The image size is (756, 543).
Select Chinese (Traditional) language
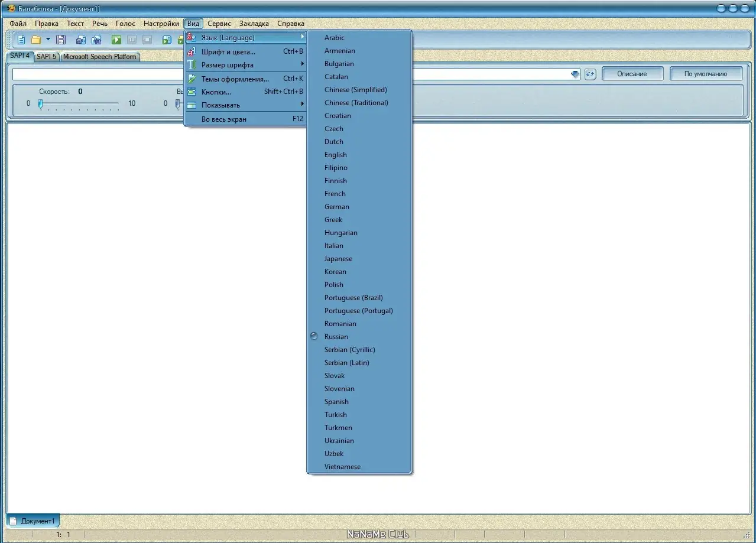click(x=359, y=103)
